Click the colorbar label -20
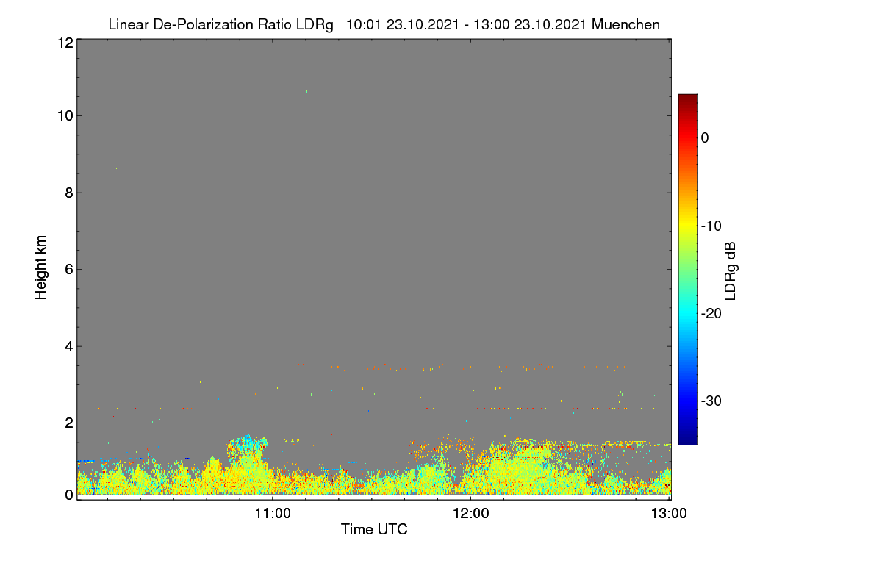The image size is (882, 588). click(x=710, y=313)
